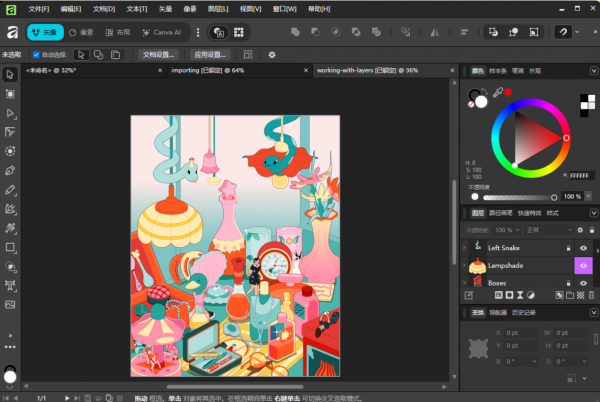Select the Place Image tool
The width and height of the screenshot is (600, 402).
coord(10,304)
